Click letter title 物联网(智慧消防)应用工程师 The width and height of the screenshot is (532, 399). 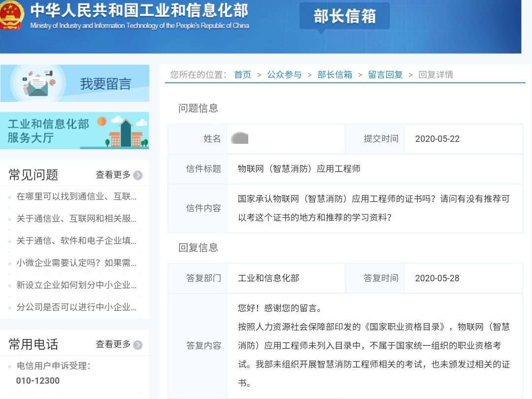[299, 168]
